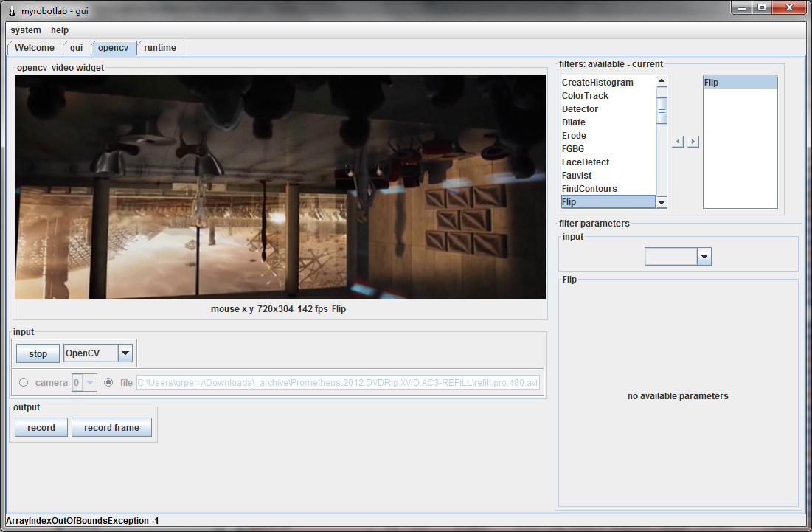
Task: Click on the flipped video preview
Action: point(280,187)
